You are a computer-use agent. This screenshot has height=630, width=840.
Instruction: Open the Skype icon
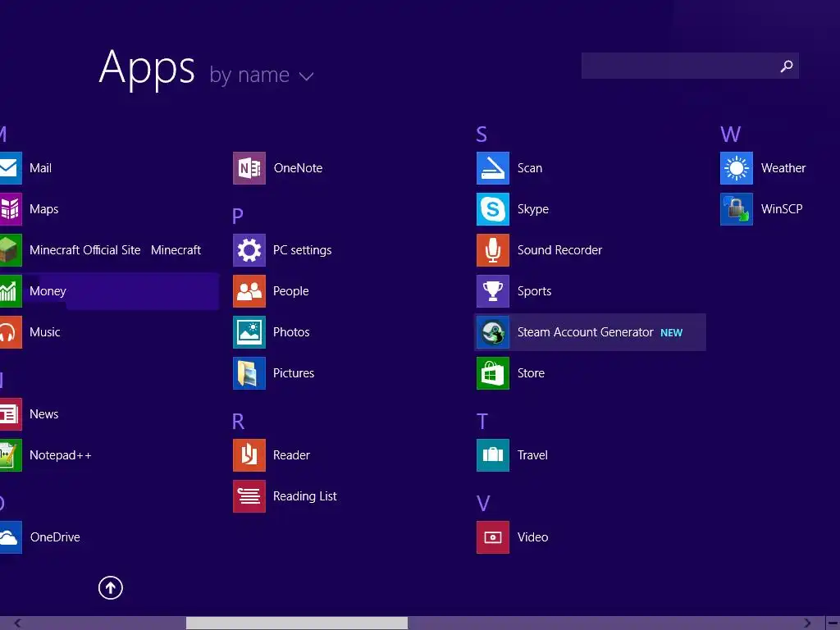click(493, 209)
